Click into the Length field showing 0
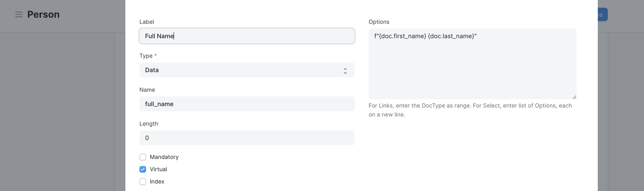The height and width of the screenshot is (191, 644). [247, 138]
